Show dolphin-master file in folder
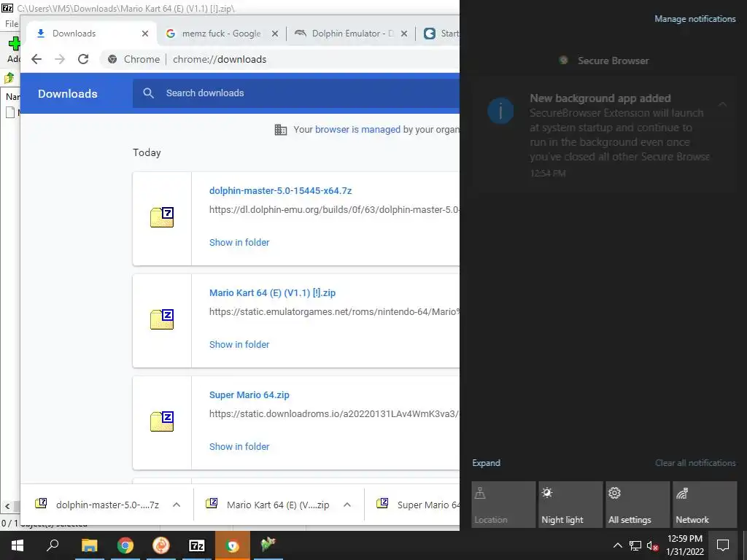Image resolution: width=747 pixels, height=560 pixels. pyautogui.click(x=239, y=242)
